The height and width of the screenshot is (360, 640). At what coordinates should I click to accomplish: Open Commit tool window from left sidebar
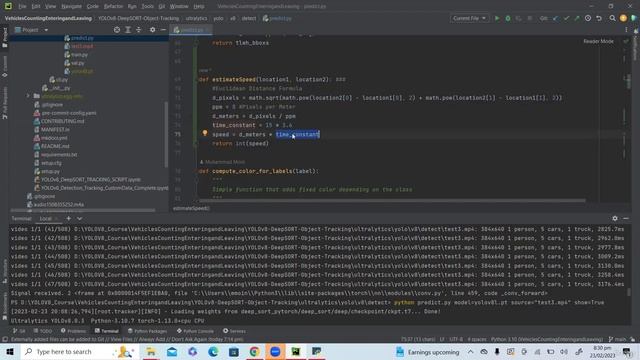click(x=5, y=67)
